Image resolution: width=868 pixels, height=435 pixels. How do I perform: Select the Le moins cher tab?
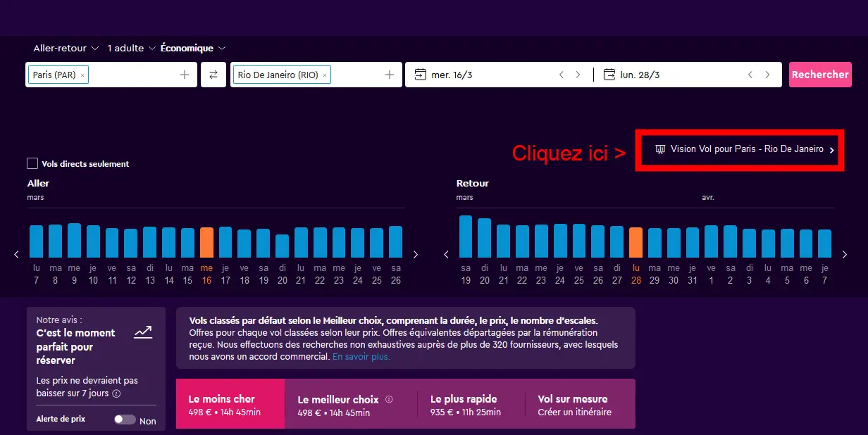[x=230, y=404]
